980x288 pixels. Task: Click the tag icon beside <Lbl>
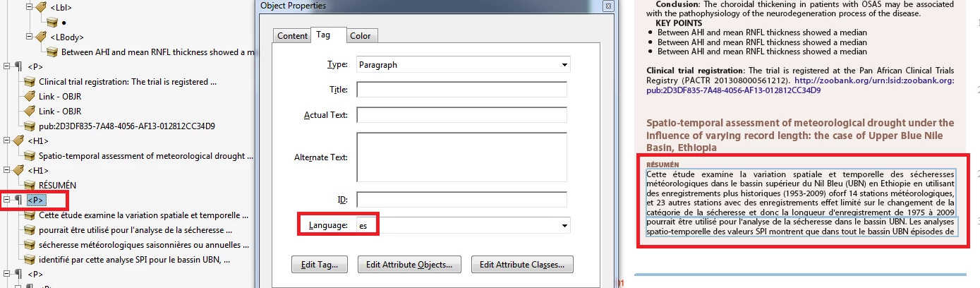click(40, 8)
